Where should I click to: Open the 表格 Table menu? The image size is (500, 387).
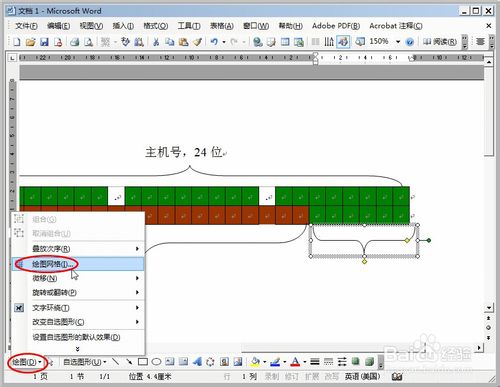point(222,26)
